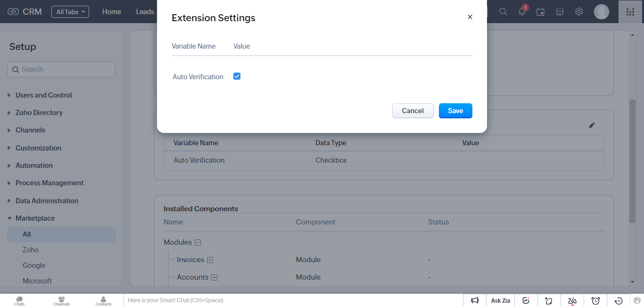Screen dimensions: 644x306
Task: Open the notifications bell icon
Action: [522, 12]
